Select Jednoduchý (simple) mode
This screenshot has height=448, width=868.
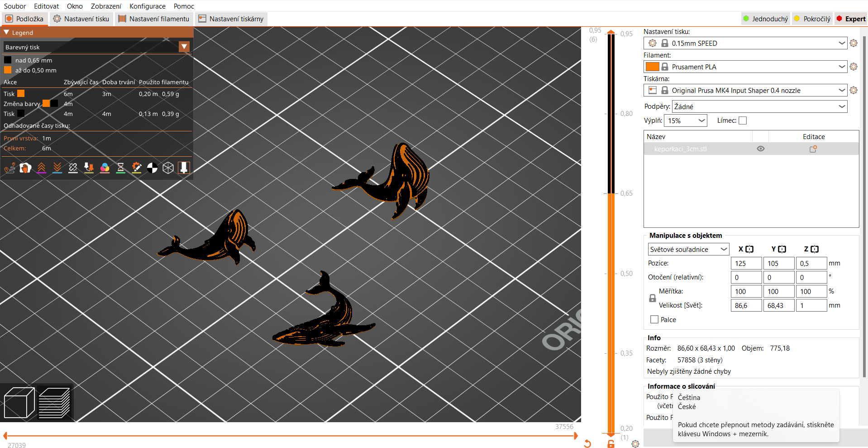pyautogui.click(x=765, y=19)
